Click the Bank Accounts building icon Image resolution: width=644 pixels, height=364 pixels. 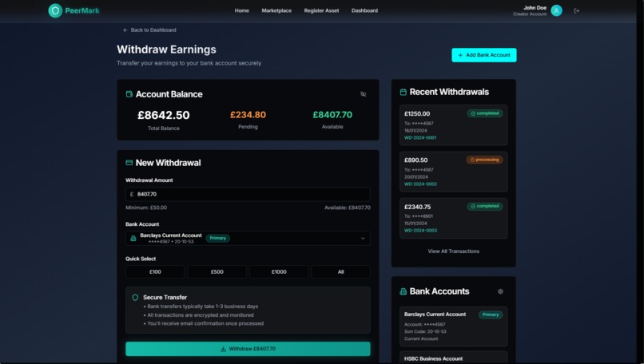403,291
